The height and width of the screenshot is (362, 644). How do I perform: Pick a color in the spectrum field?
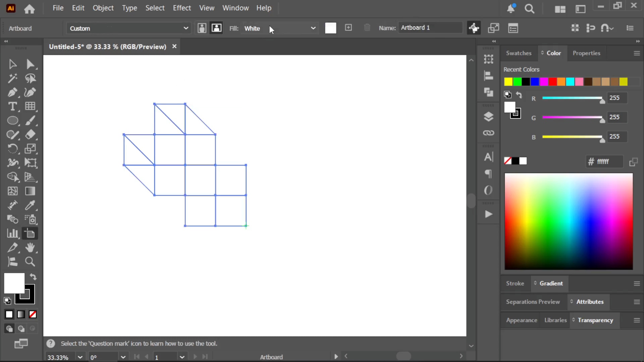(x=569, y=221)
